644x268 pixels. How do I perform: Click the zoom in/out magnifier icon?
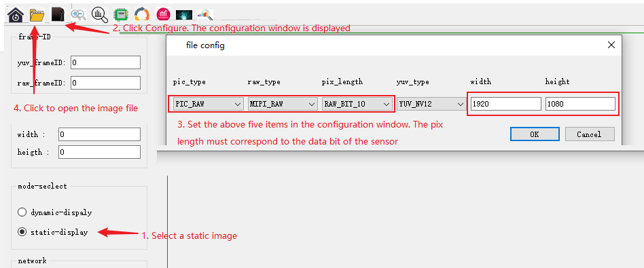pyautogui.click(x=78, y=15)
